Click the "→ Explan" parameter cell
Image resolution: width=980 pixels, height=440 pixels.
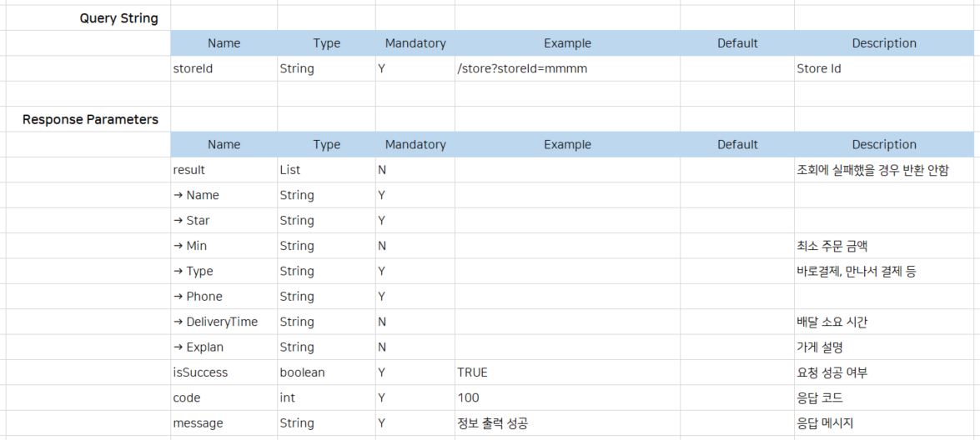(x=198, y=347)
